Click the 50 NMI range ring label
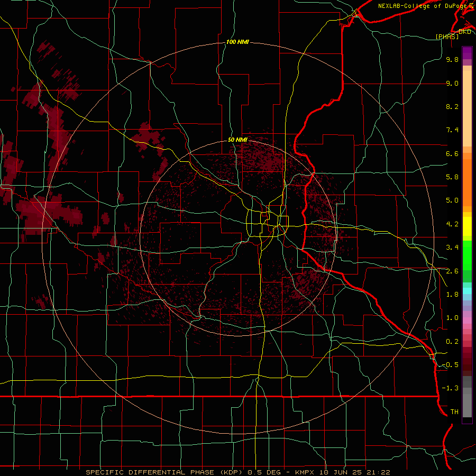Viewport: 476px width, 476px height. [x=237, y=140]
